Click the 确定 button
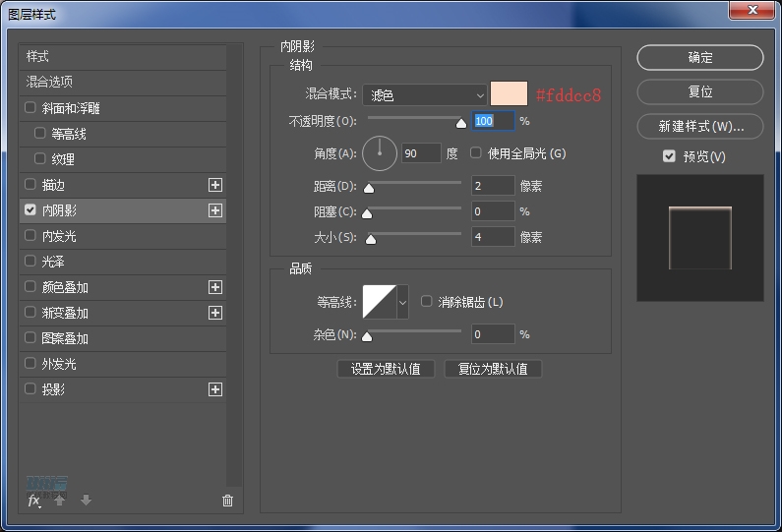The height and width of the screenshot is (532, 782). point(699,58)
